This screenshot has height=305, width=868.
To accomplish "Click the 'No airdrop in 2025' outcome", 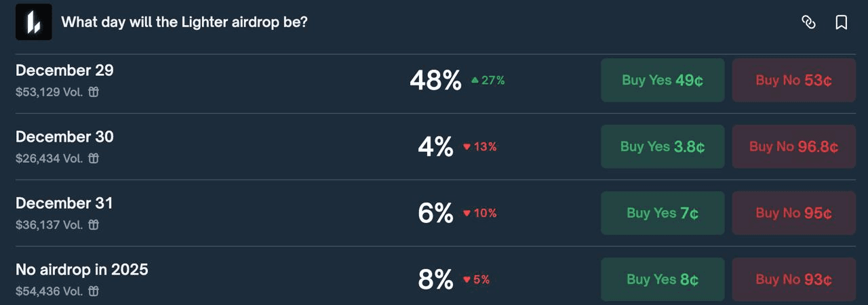I will coord(81,270).
